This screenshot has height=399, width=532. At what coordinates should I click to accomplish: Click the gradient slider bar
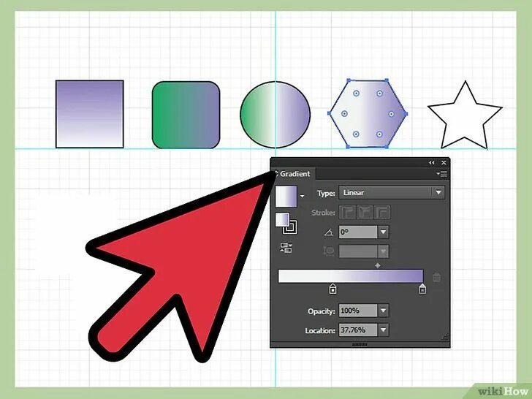coord(351,276)
